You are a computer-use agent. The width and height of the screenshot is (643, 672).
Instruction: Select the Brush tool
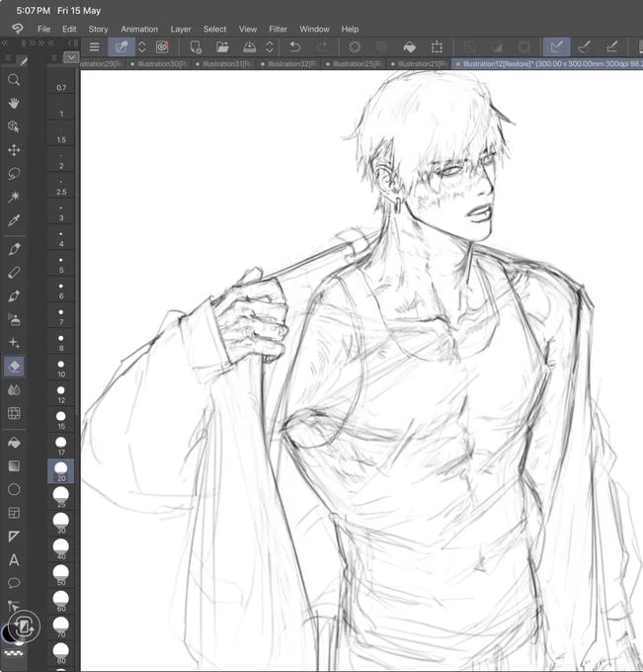click(14, 296)
